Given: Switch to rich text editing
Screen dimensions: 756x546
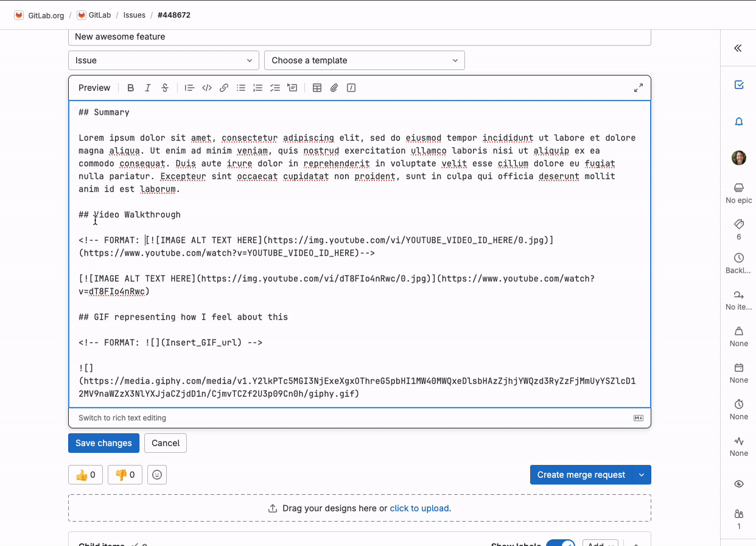Looking at the screenshot, I should [x=122, y=418].
